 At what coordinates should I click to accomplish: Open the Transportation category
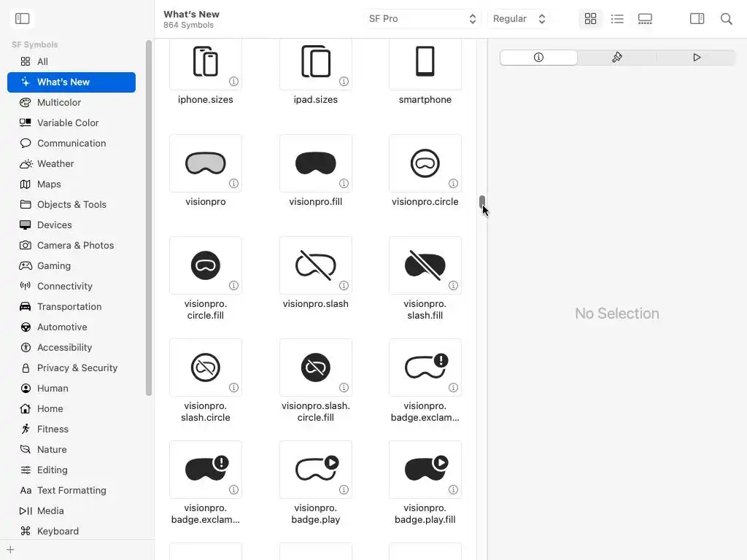[71, 307]
